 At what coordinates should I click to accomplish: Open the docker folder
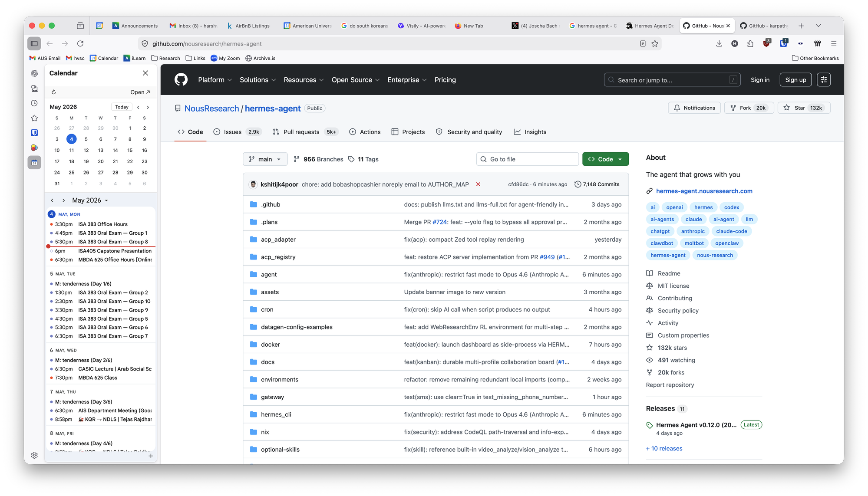271,345
